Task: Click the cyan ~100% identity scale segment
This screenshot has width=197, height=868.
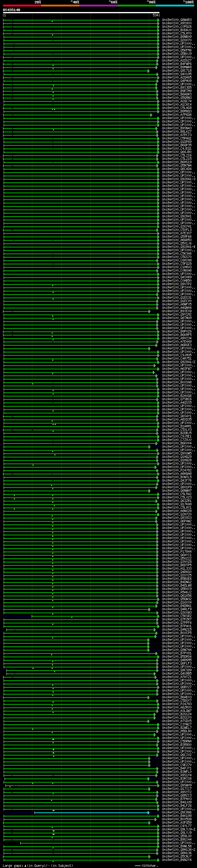Action: click(175, 6)
